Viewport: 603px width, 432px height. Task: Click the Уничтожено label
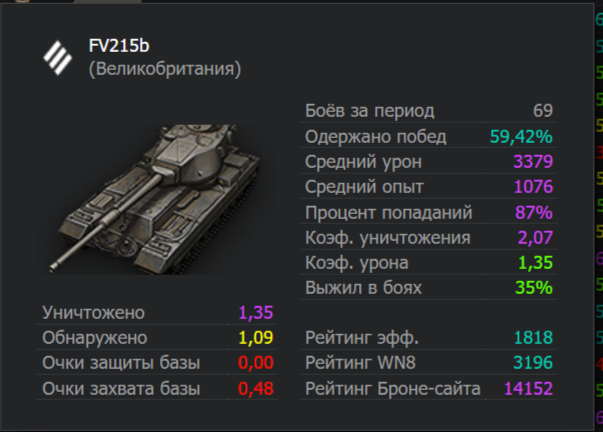point(93,313)
